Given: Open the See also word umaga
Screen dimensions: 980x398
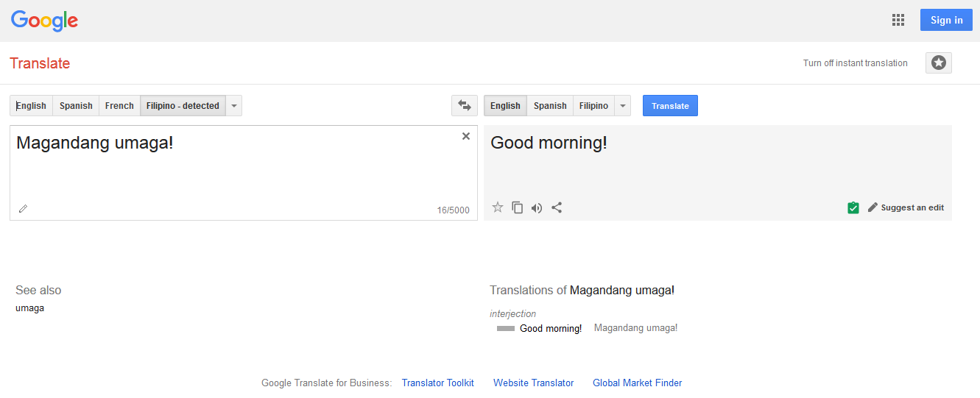Looking at the screenshot, I should coord(29,308).
